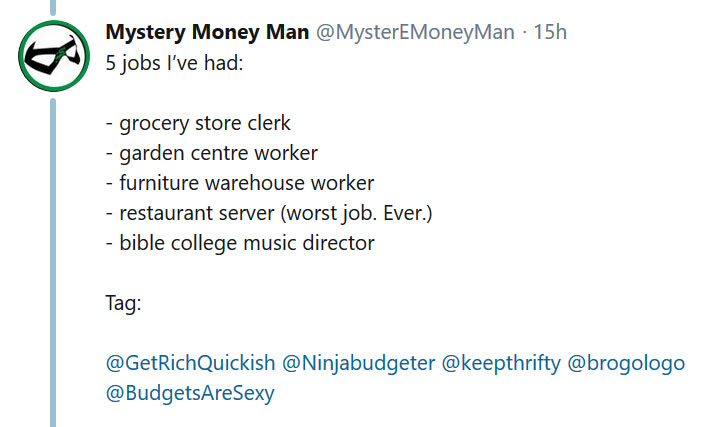
Task: Open Mystery Money Man's profile avatar
Action: [x=53, y=54]
